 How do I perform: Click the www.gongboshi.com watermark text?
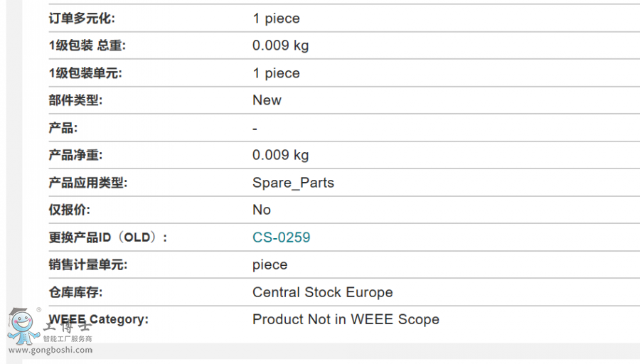(50, 350)
